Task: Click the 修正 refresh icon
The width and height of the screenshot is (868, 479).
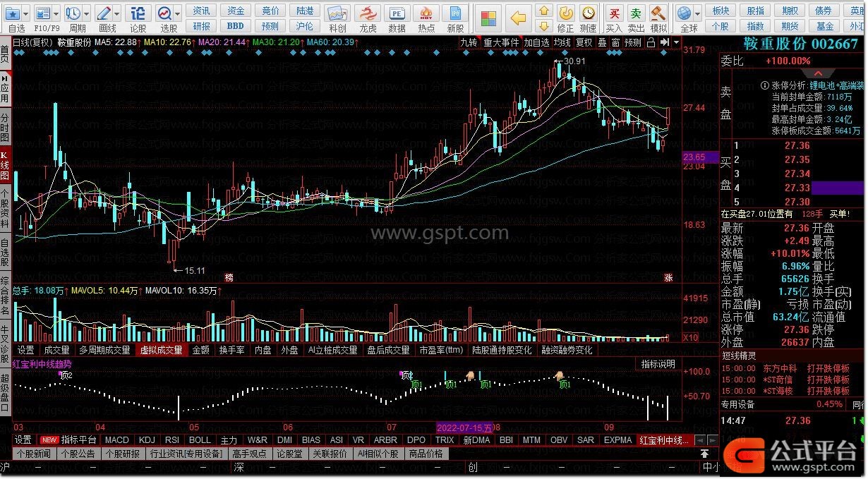Action: [x=565, y=13]
